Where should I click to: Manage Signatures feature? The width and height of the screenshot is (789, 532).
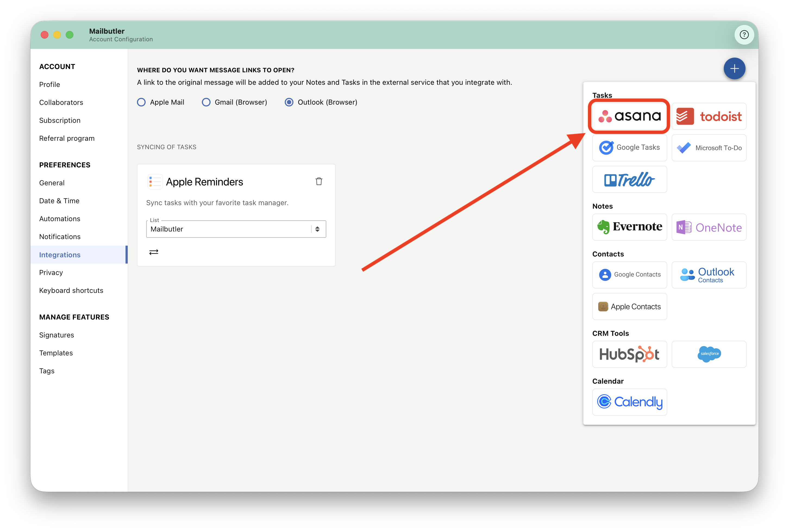(x=56, y=335)
